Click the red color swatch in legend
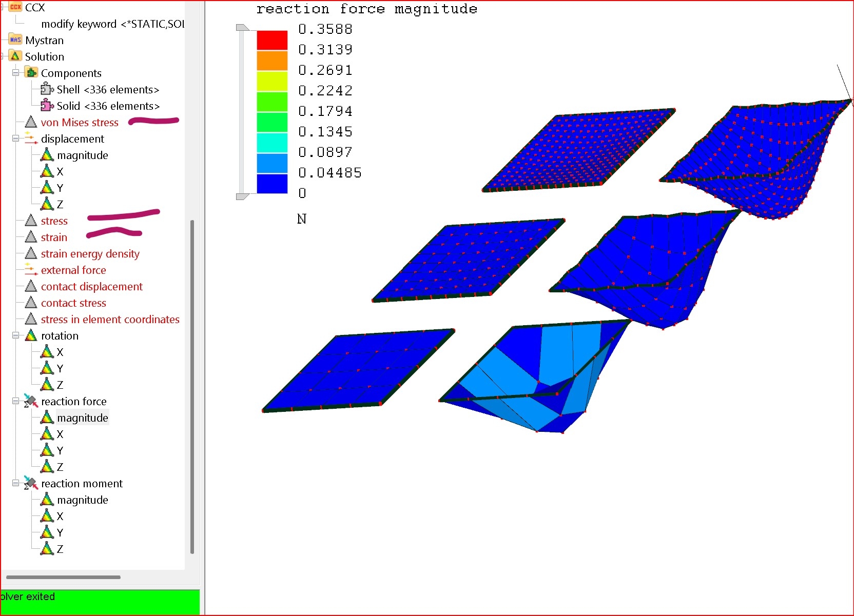 point(272,40)
